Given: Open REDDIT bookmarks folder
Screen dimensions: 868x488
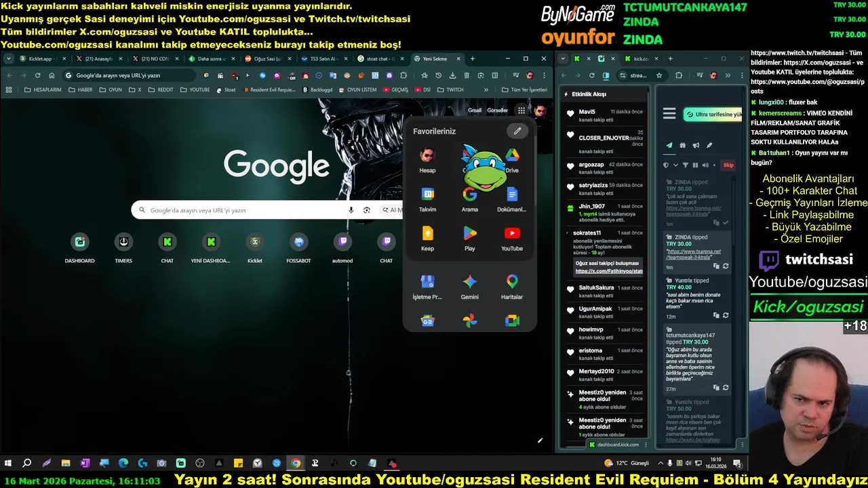Looking at the screenshot, I should coord(161,89).
